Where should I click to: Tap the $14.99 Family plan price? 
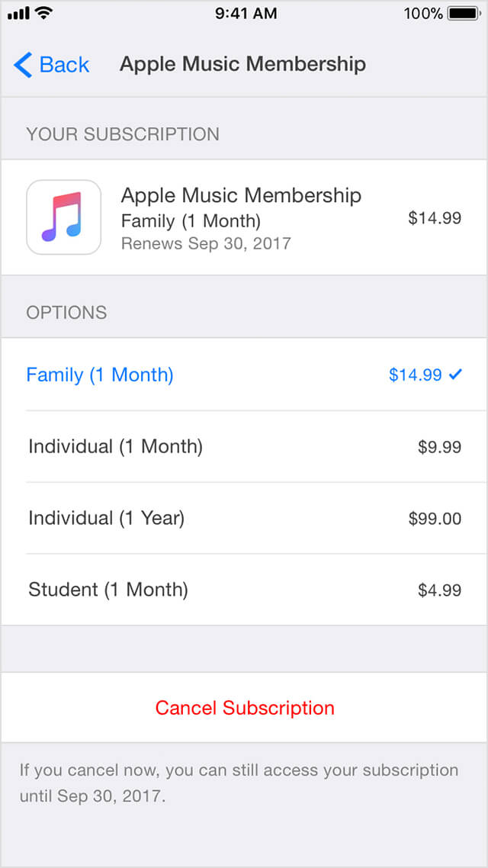pos(416,375)
